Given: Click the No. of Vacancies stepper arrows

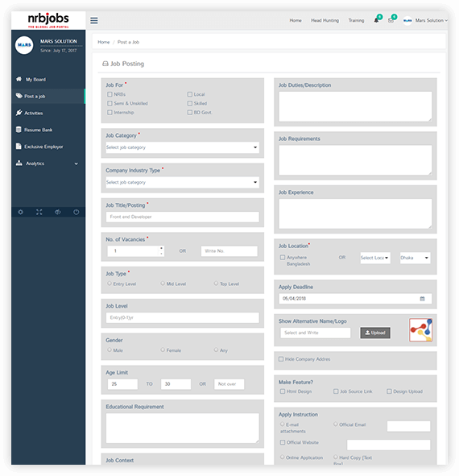Looking at the screenshot, I should pyautogui.click(x=162, y=251).
